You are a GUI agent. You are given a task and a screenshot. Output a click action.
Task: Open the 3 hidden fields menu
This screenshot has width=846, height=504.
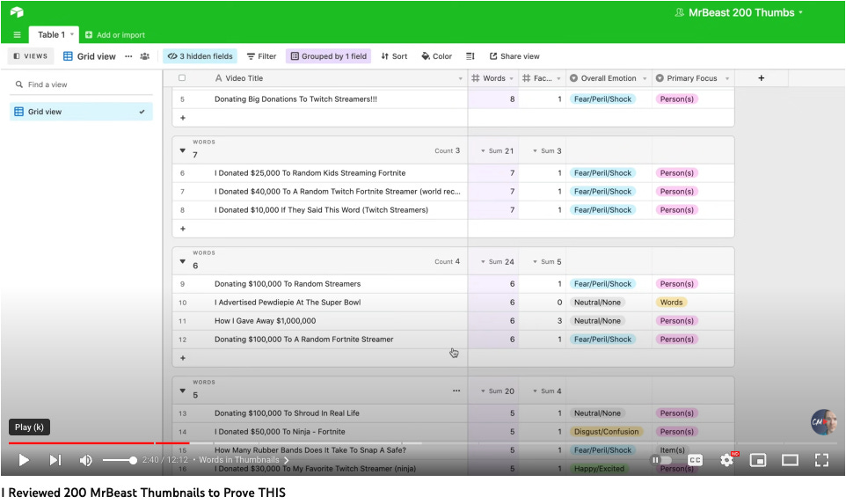(x=201, y=56)
